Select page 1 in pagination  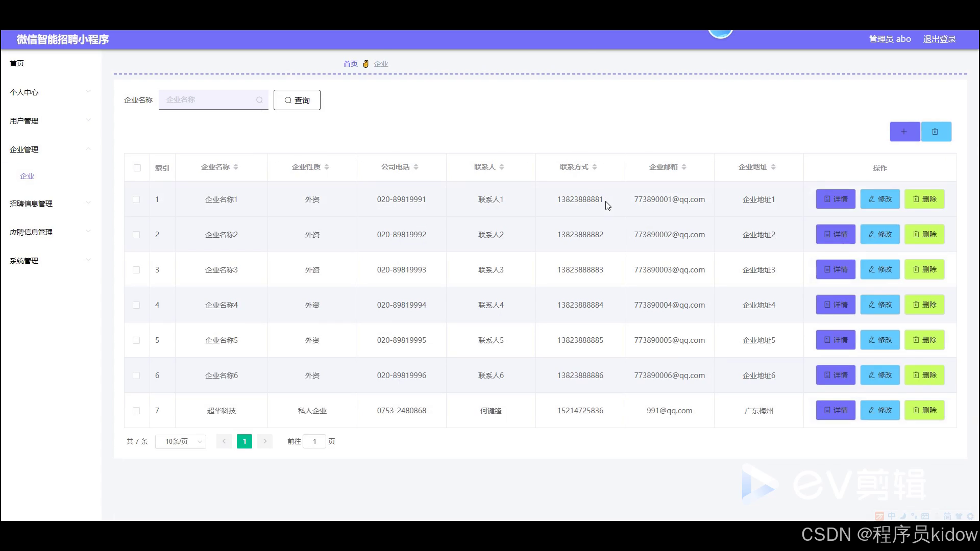click(x=244, y=441)
